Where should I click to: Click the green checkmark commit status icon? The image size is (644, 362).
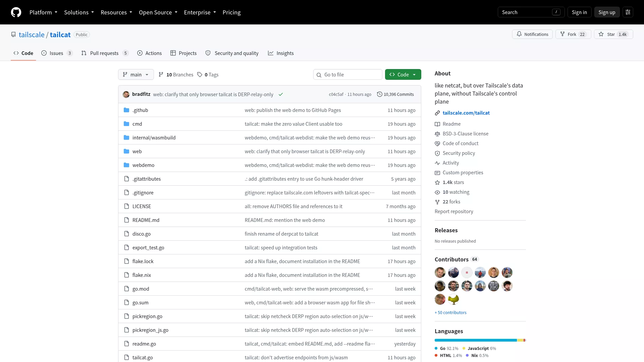(x=281, y=95)
